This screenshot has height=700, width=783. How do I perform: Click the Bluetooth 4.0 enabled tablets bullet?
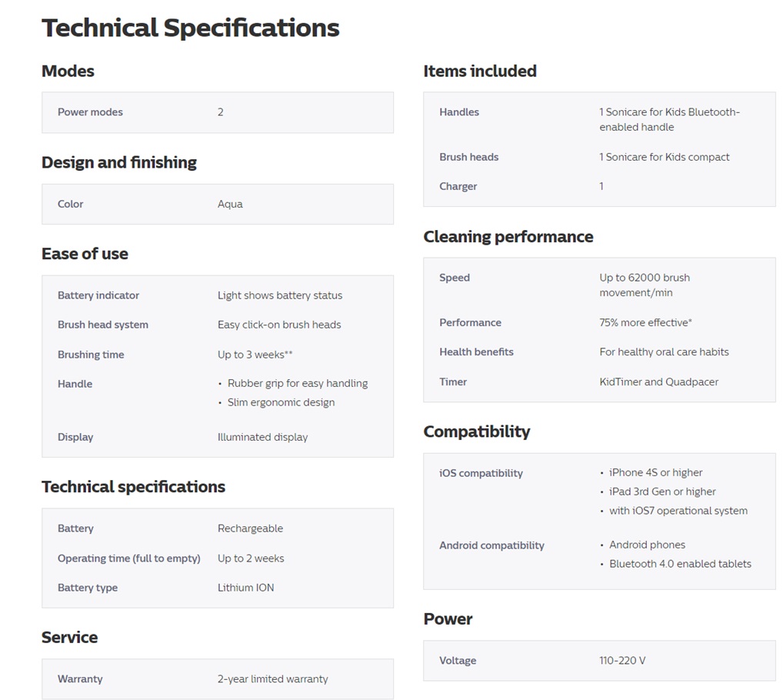pyautogui.click(x=680, y=564)
